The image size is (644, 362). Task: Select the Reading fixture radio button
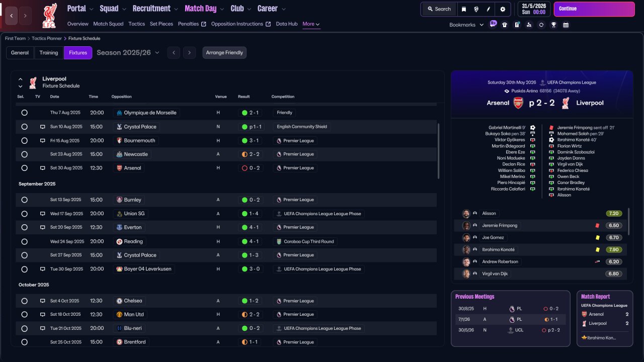pyautogui.click(x=24, y=241)
